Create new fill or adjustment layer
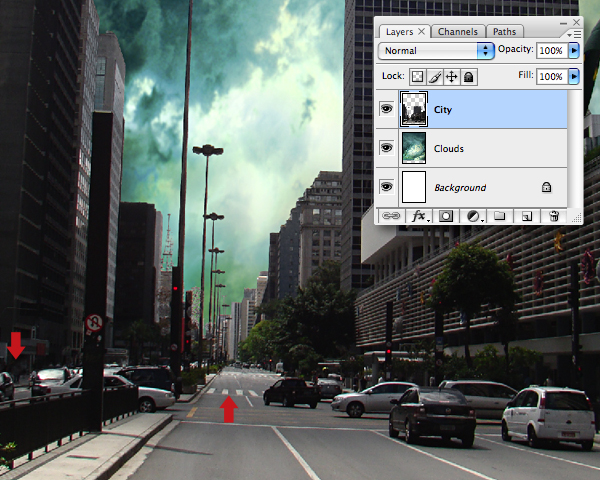 (x=474, y=216)
